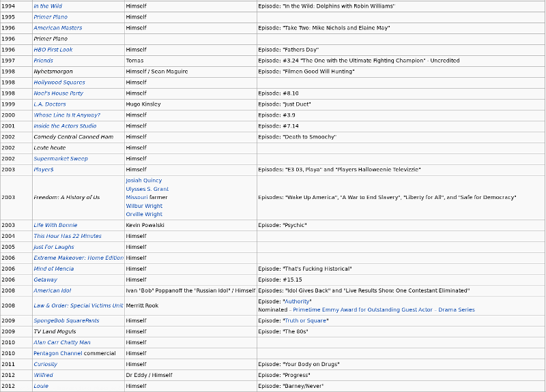Follow the Friends show link
The image size is (546, 392).
coord(43,61)
